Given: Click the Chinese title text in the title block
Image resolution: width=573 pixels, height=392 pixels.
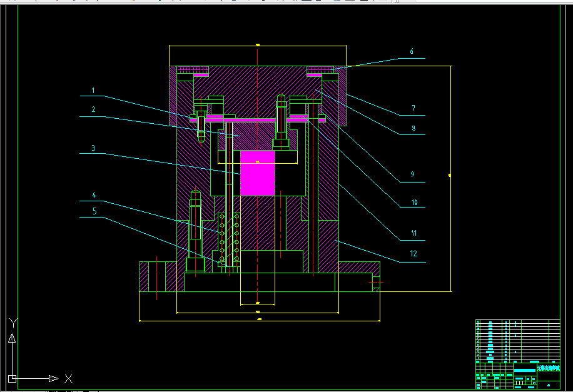Looking at the screenshot, I should coord(548,368).
